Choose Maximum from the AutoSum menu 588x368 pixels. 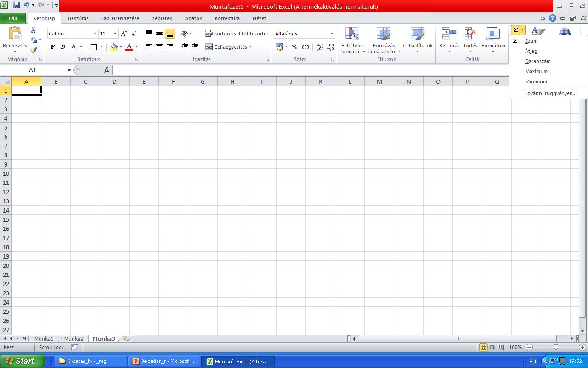click(x=548, y=71)
